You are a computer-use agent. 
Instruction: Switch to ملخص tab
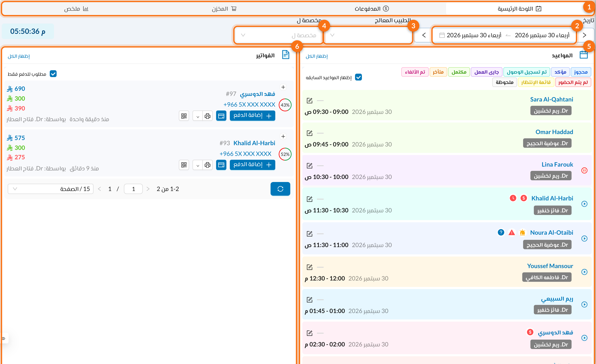(x=77, y=9)
